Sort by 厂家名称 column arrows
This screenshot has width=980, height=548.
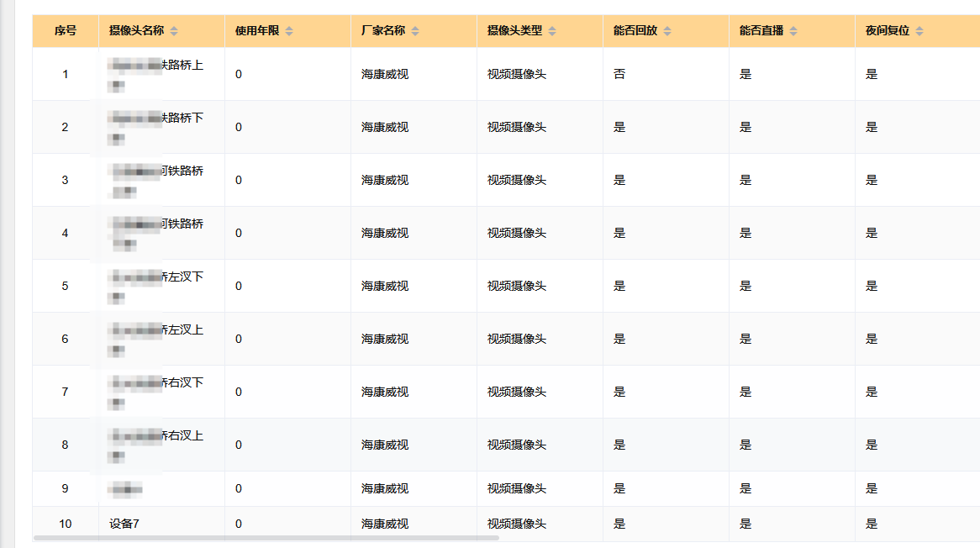pos(416,31)
